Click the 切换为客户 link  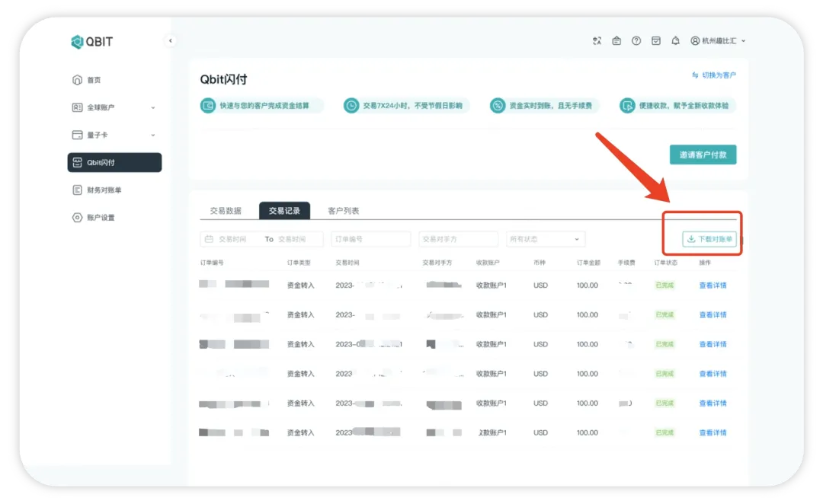point(714,75)
